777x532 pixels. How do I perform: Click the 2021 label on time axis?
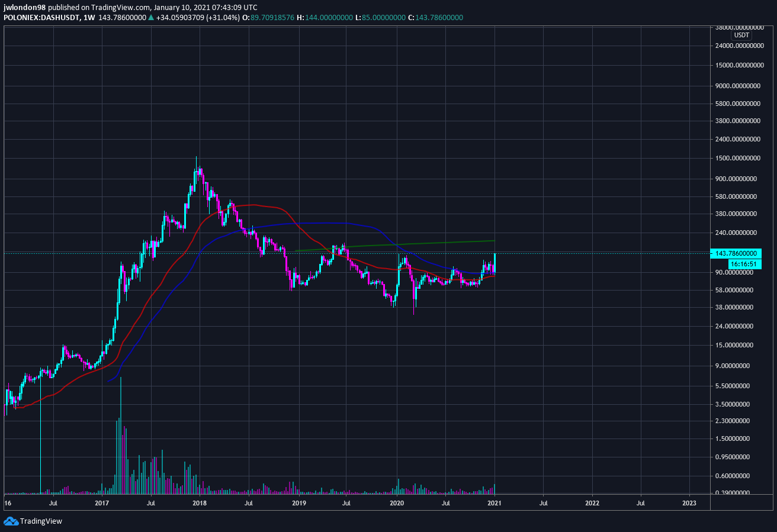(495, 503)
